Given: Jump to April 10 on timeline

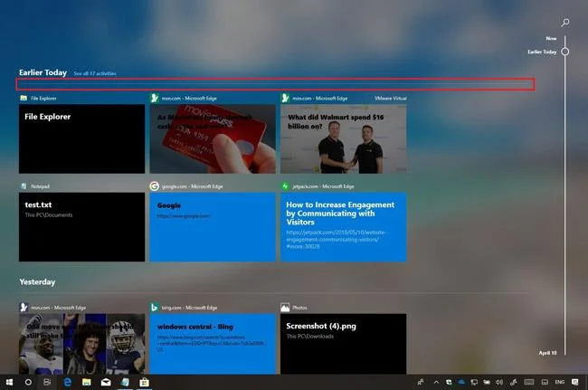Looking at the screenshot, I should click(x=547, y=353).
